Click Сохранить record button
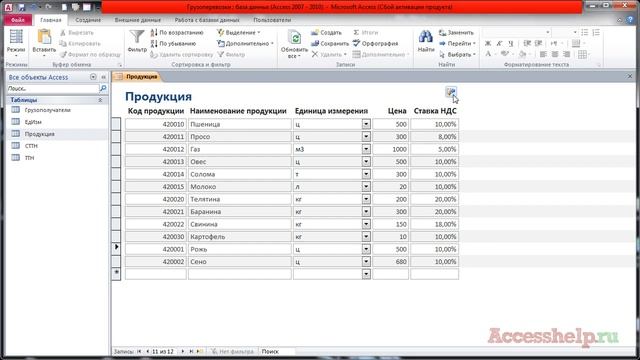The image size is (640, 360). point(330,43)
